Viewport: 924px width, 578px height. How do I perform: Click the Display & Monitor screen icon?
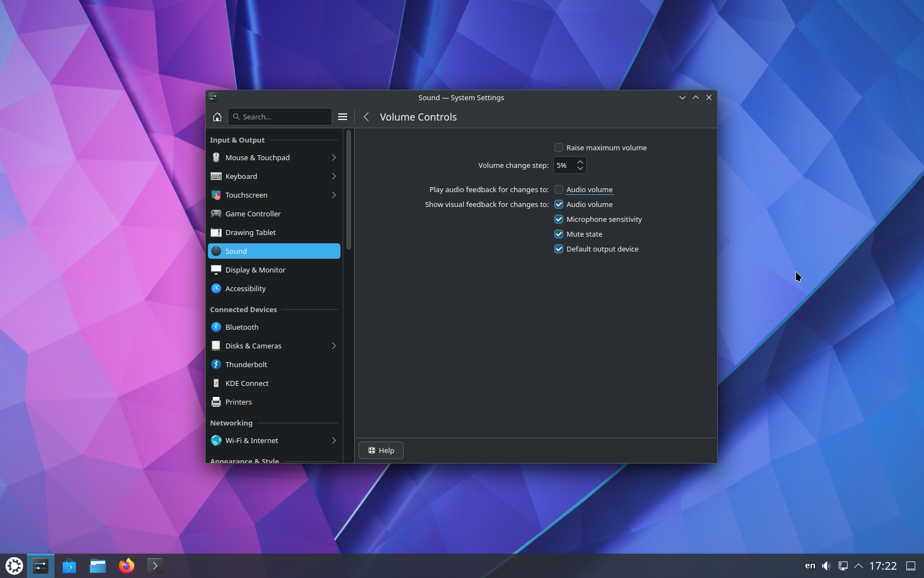pos(216,270)
